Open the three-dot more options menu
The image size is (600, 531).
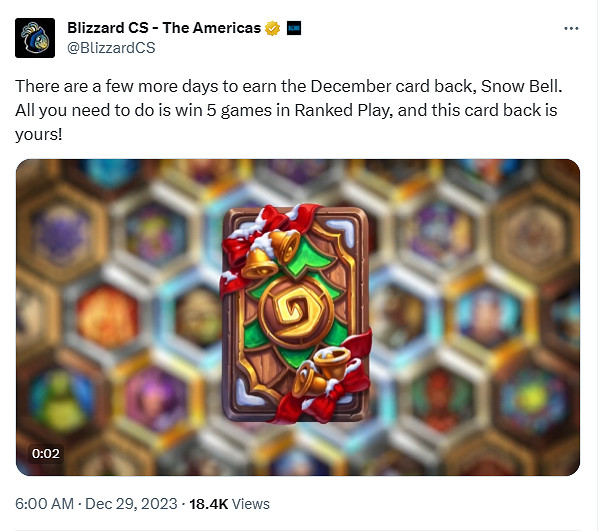(x=571, y=28)
